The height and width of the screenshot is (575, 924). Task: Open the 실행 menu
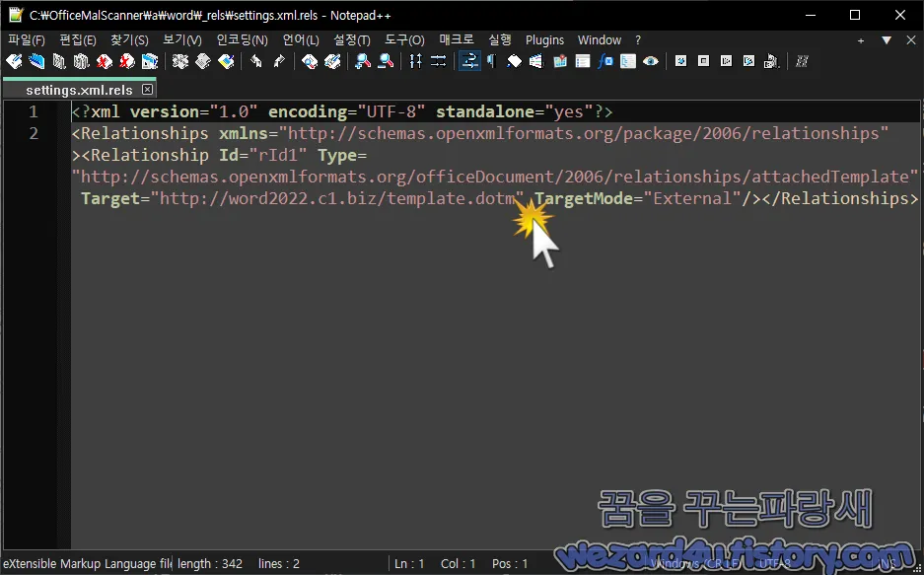[x=500, y=40]
